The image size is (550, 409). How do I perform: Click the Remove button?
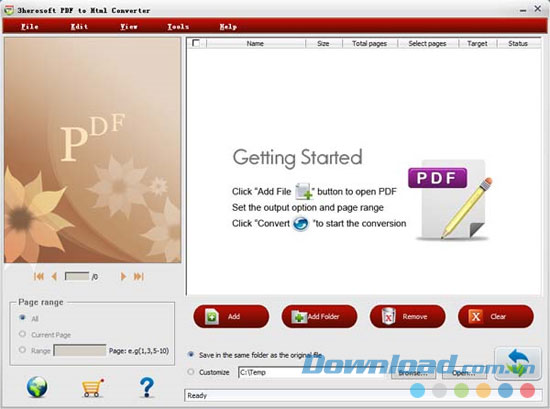point(408,316)
